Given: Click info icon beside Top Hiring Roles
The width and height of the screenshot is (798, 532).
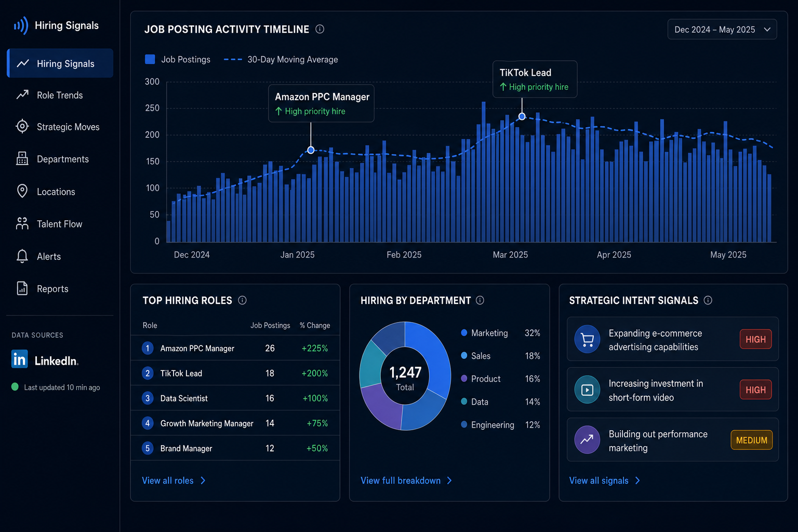Looking at the screenshot, I should [242, 300].
